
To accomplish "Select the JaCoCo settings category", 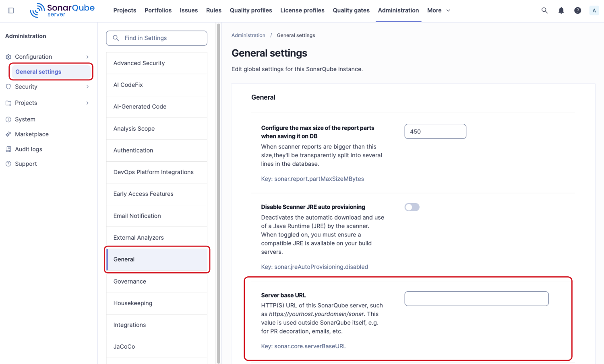I will point(157,347).
